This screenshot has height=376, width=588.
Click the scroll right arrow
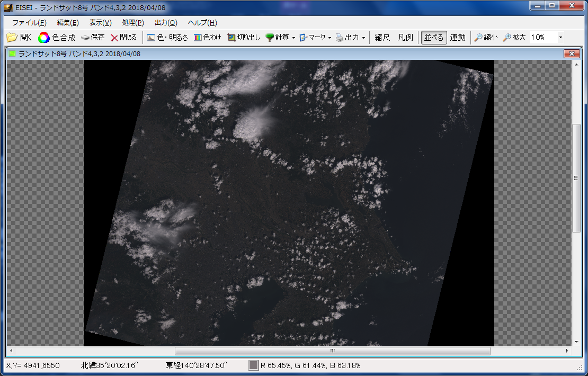567,351
